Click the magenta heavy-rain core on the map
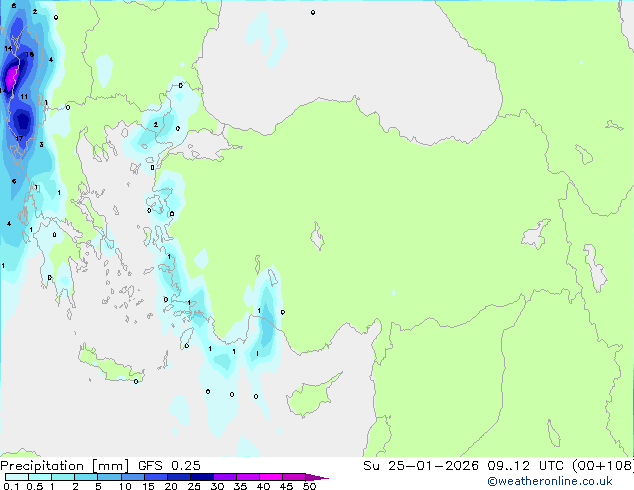The height and width of the screenshot is (490, 634). (11, 78)
